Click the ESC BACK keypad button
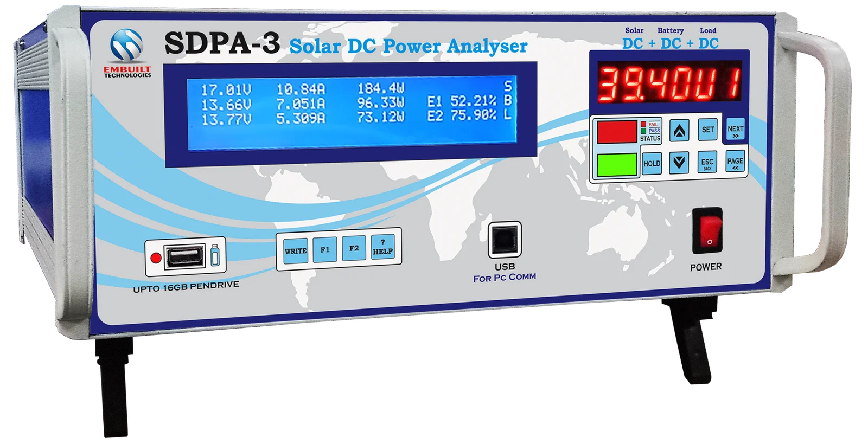868x444 pixels. (x=707, y=163)
